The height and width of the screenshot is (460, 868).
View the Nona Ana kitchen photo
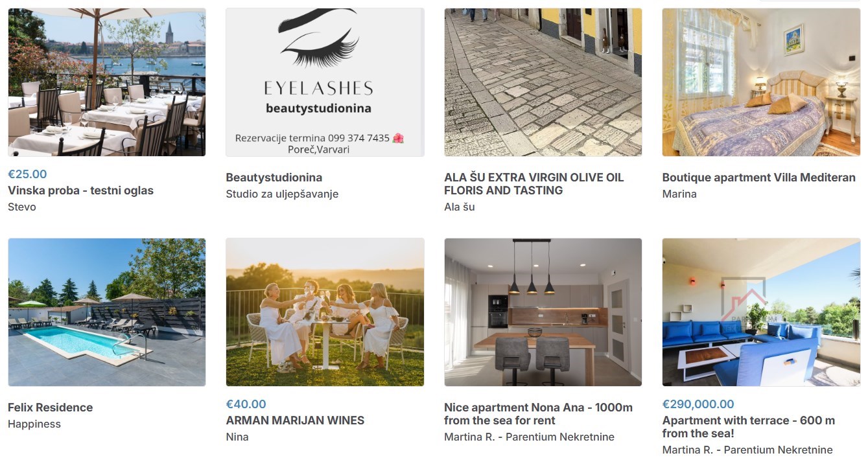tap(543, 312)
